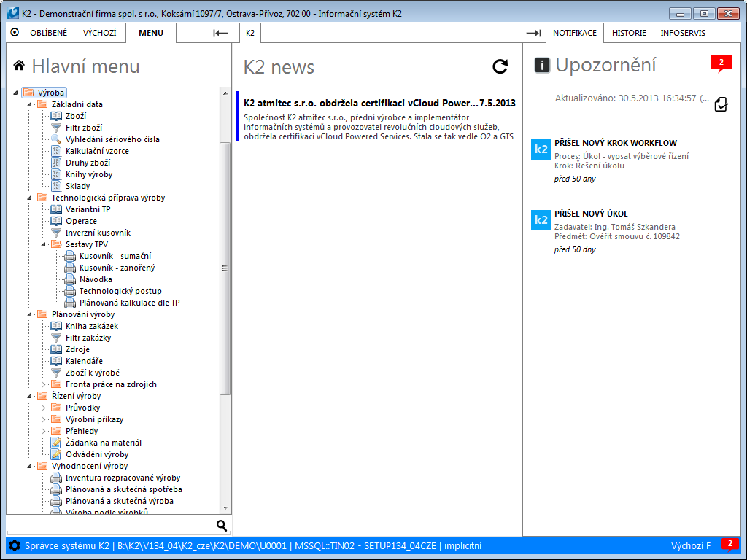
Task: Select the Variantní TP item
Action: pyautogui.click(x=88, y=209)
